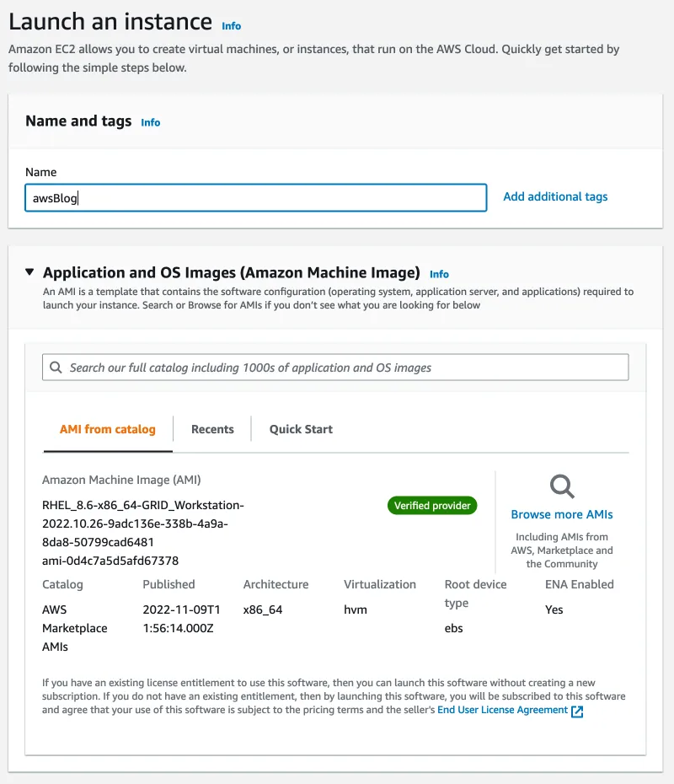Click the magnifier icon above Browse more AMIs
The height and width of the screenshot is (784, 674).
[x=562, y=486]
